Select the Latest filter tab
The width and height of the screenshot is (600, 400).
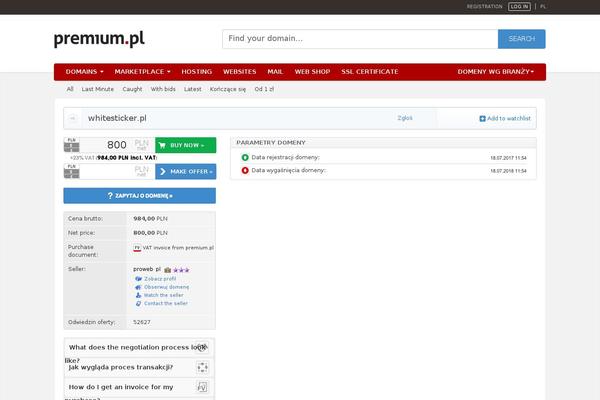(x=192, y=89)
